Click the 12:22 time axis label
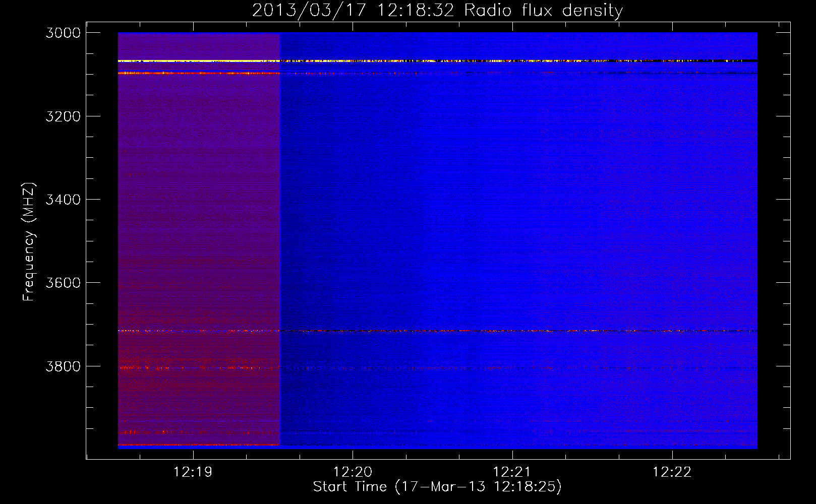The image size is (816, 504). [672, 472]
